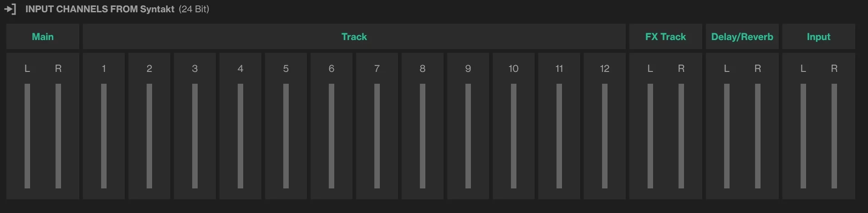Click Main left channel level meter
The height and width of the screenshot is (213, 868).
pyautogui.click(x=27, y=136)
